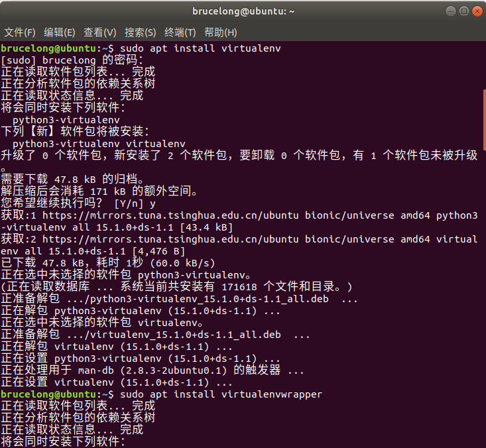This screenshot has width=486, height=448.
Task: Click '正在解包 python3-virtualenv (15.1.0+ds-1.1)' line
Action: coord(141,311)
